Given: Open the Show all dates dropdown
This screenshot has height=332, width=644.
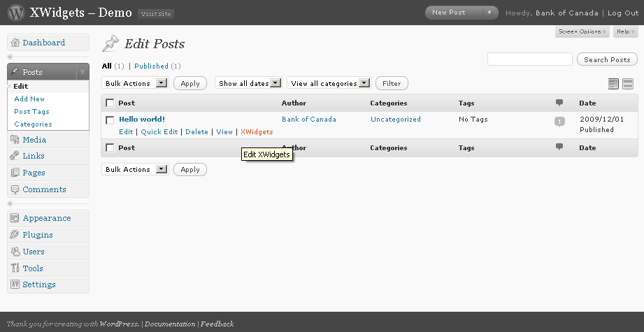Looking at the screenshot, I should (248, 83).
